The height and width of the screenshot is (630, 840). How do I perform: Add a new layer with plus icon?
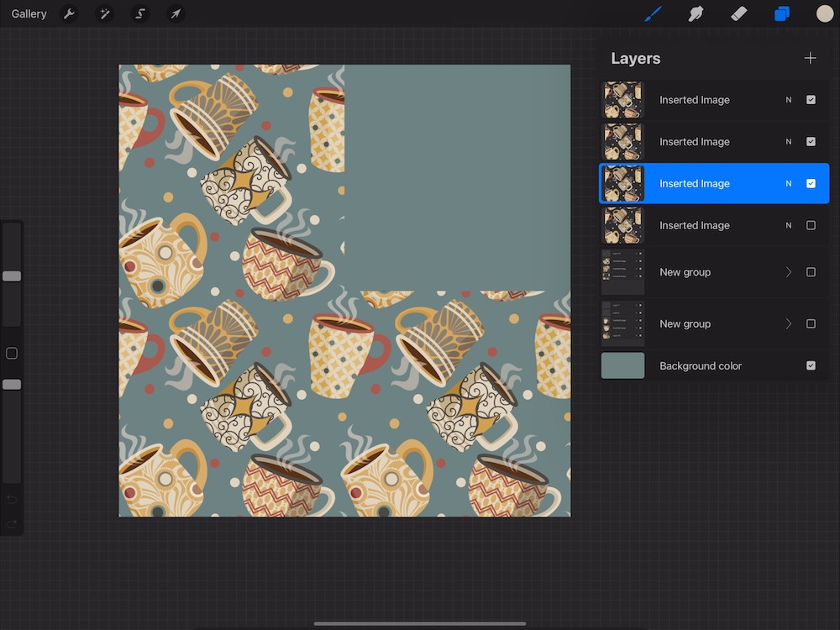pos(810,58)
